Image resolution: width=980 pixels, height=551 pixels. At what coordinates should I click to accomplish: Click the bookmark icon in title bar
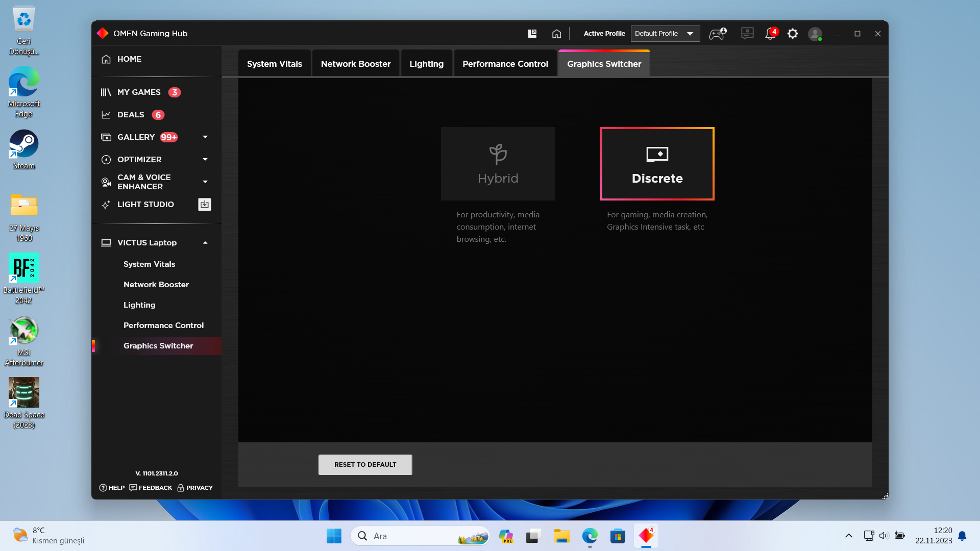coord(532,34)
